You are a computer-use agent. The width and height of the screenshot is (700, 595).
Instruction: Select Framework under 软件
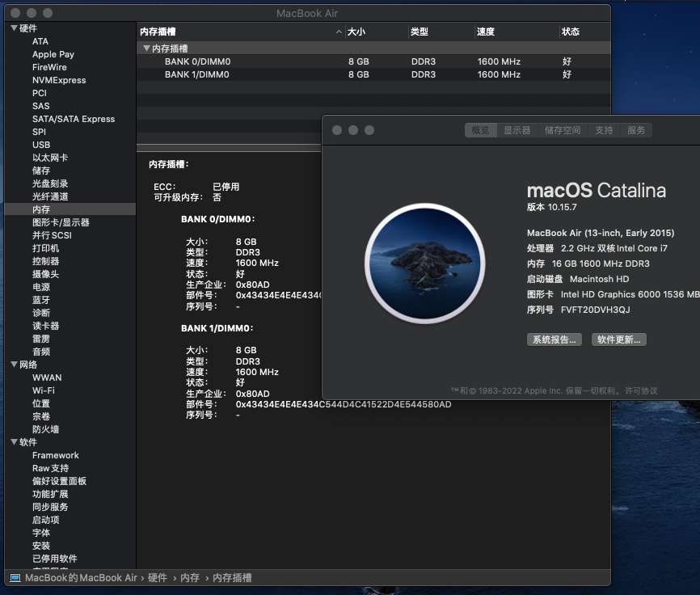pos(55,455)
